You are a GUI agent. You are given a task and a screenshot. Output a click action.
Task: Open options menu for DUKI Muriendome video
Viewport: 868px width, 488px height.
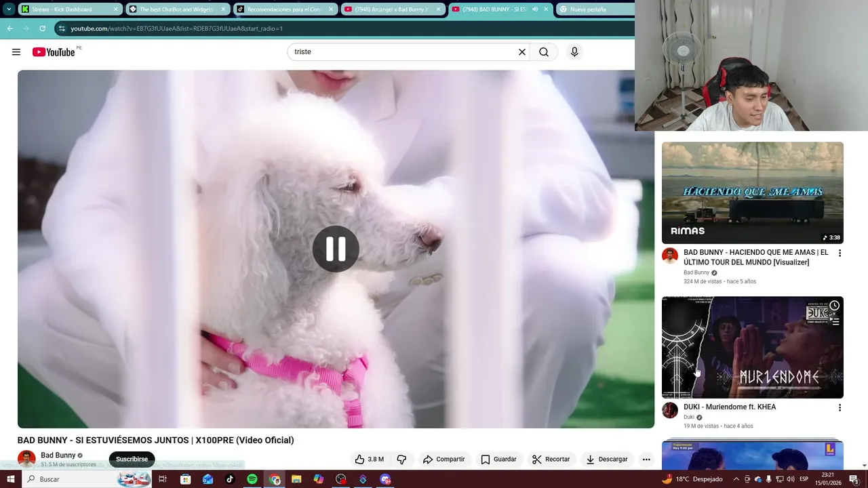(840, 407)
